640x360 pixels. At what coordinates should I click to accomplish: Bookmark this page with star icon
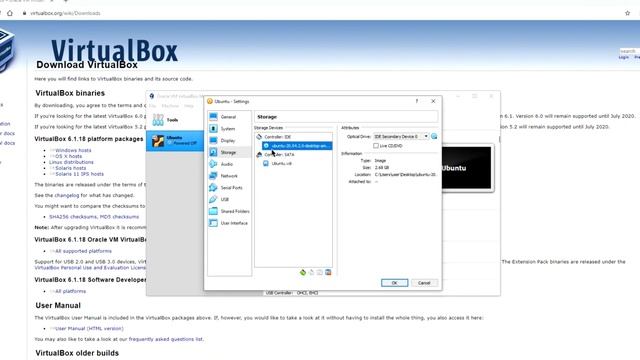tap(627, 13)
